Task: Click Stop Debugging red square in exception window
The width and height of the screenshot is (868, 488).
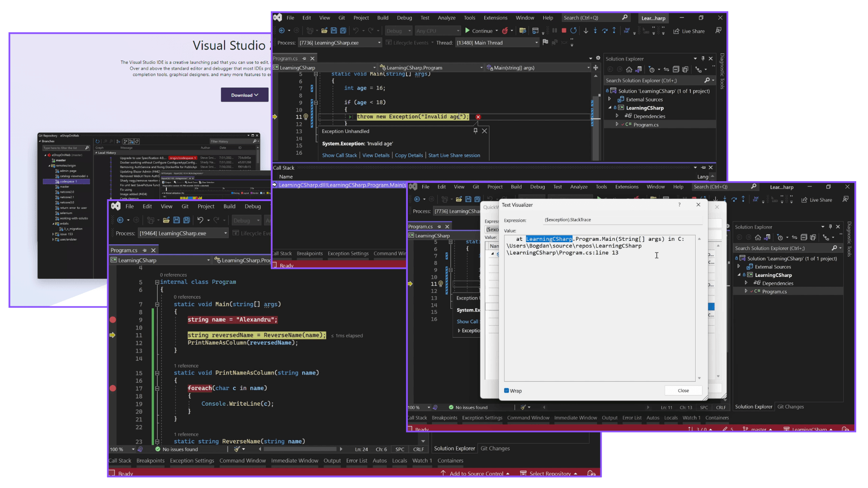Action: (564, 31)
